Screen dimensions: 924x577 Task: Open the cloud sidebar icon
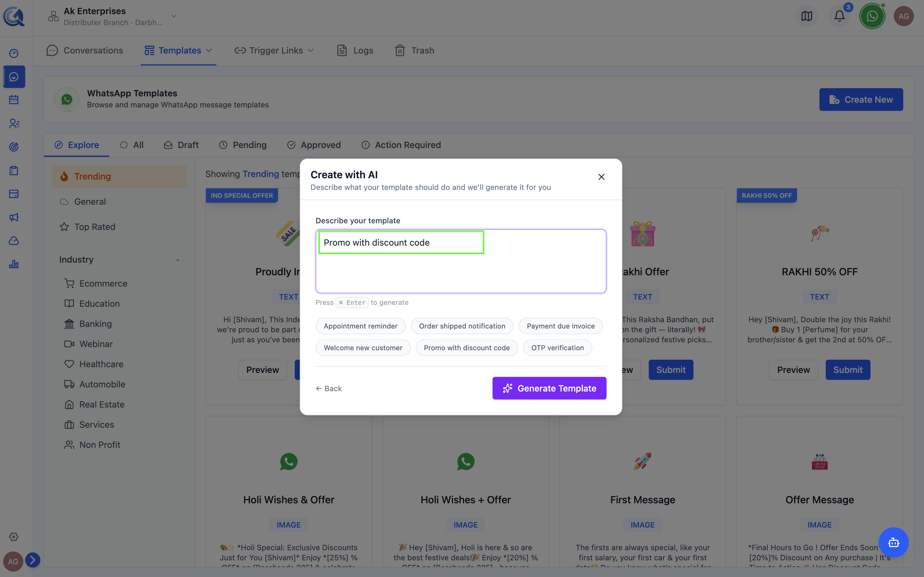14,241
